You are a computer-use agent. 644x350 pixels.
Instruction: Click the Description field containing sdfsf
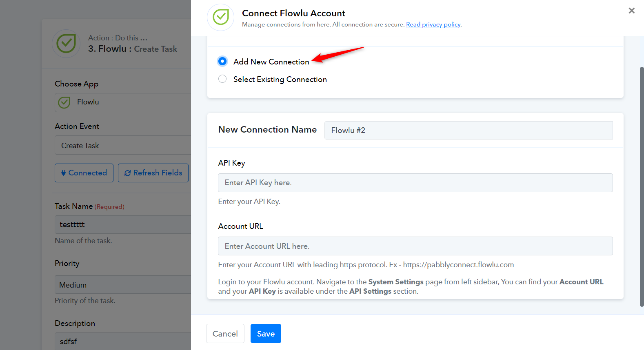[123, 341]
